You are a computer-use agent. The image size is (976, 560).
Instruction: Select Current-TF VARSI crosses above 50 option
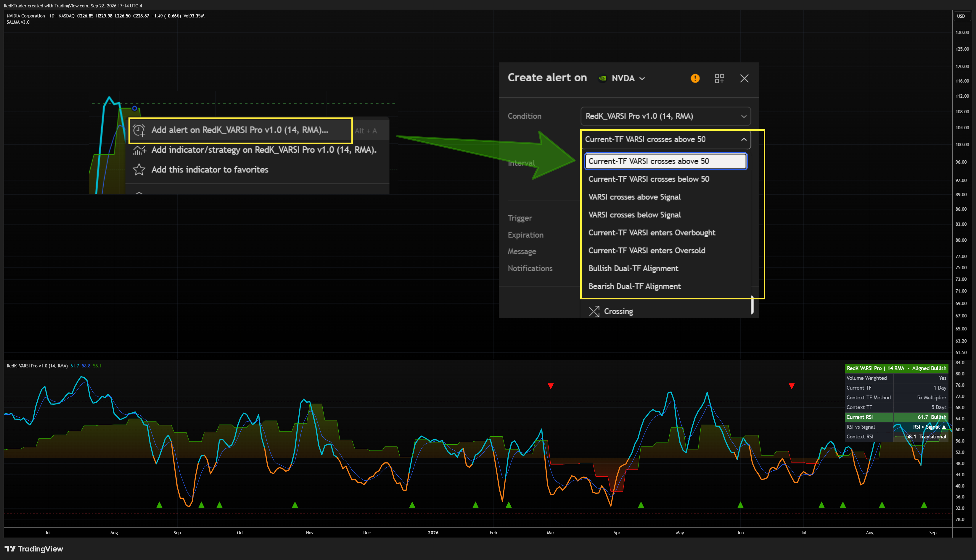click(665, 161)
